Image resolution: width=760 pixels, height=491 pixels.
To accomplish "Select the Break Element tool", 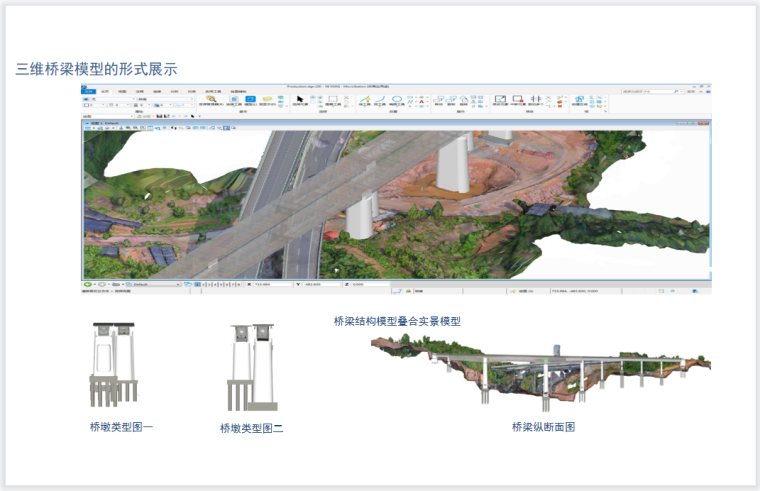I will (518, 101).
